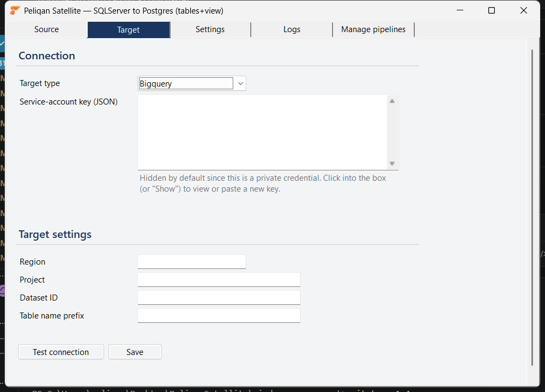Click the 'Hidden by default' hint text
545x392 pixels.
[263, 183]
